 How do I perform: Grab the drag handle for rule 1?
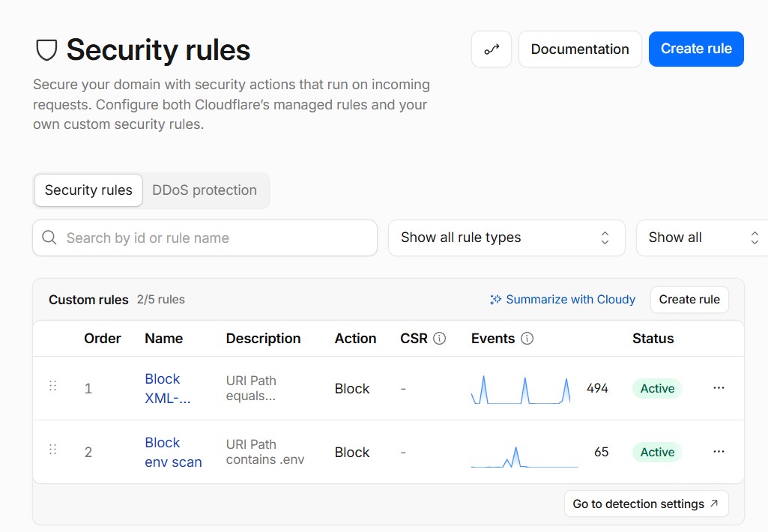[x=53, y=386]
